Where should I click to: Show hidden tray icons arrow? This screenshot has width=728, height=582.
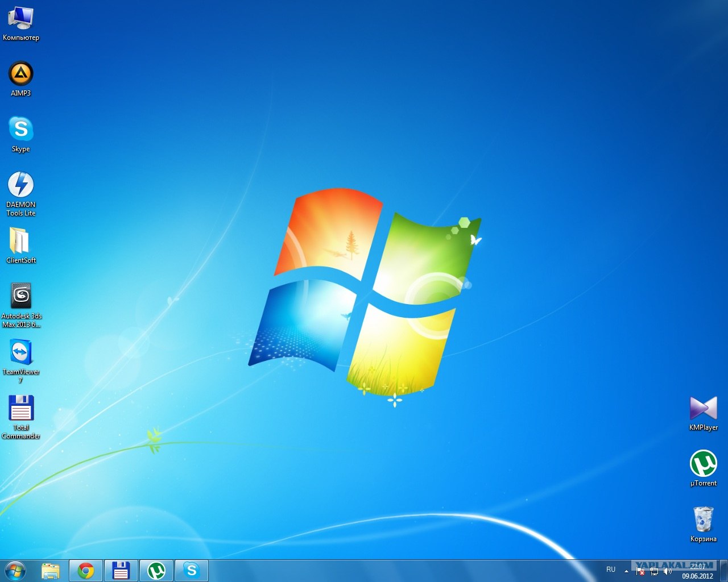tap(626, 571)
